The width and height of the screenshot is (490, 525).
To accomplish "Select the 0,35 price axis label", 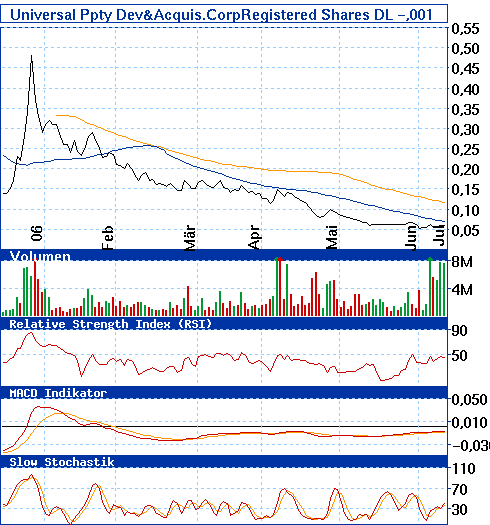I will (466, 110).
